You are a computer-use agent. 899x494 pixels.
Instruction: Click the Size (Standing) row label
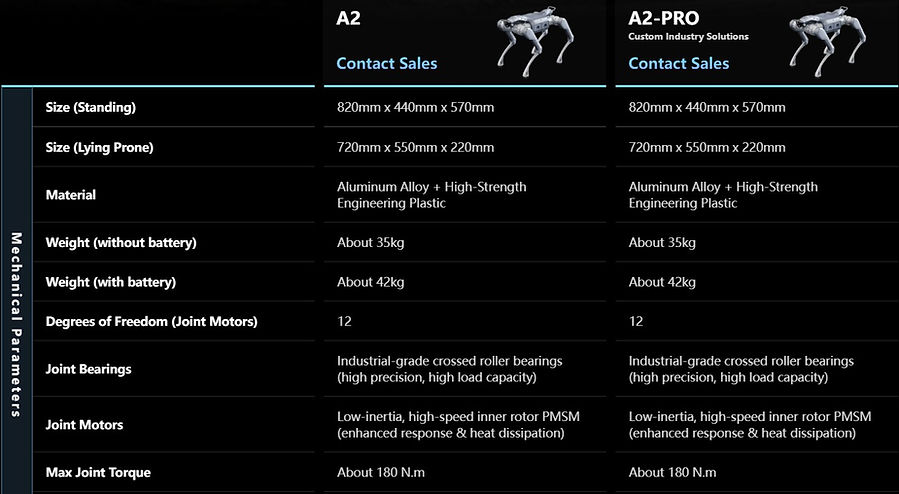[91, 107]
